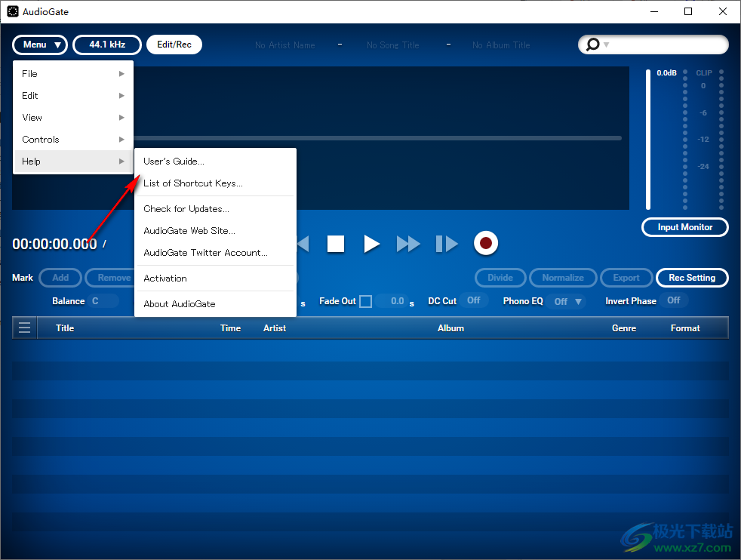Select List of Shortcut Keys
The width and height of the screenshot is (741, 560).
click(x=193, y=183)
